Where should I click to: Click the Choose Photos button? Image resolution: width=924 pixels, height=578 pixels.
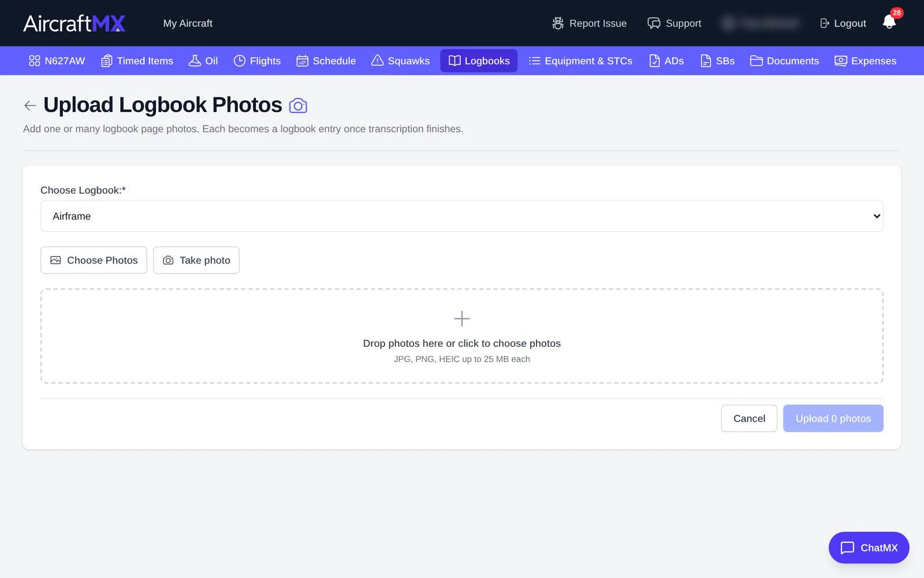click(x=94, y=260)
